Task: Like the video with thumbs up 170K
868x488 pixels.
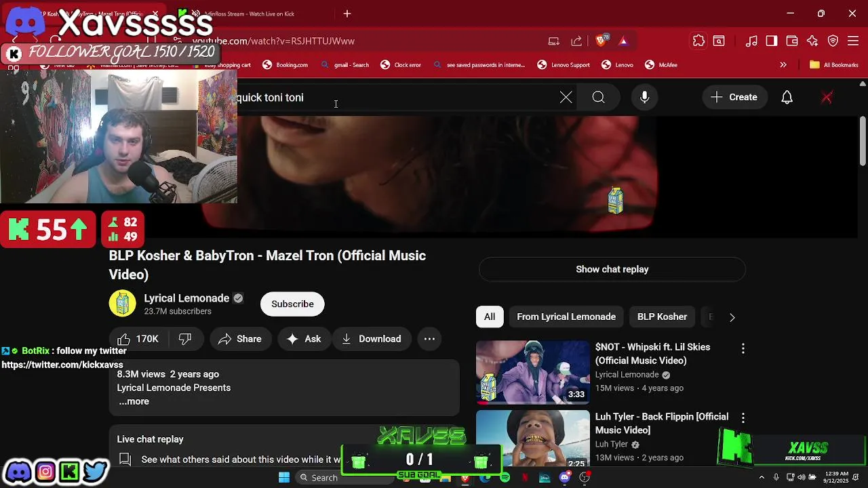Action: pyautogui.click(x=138, y=339)
